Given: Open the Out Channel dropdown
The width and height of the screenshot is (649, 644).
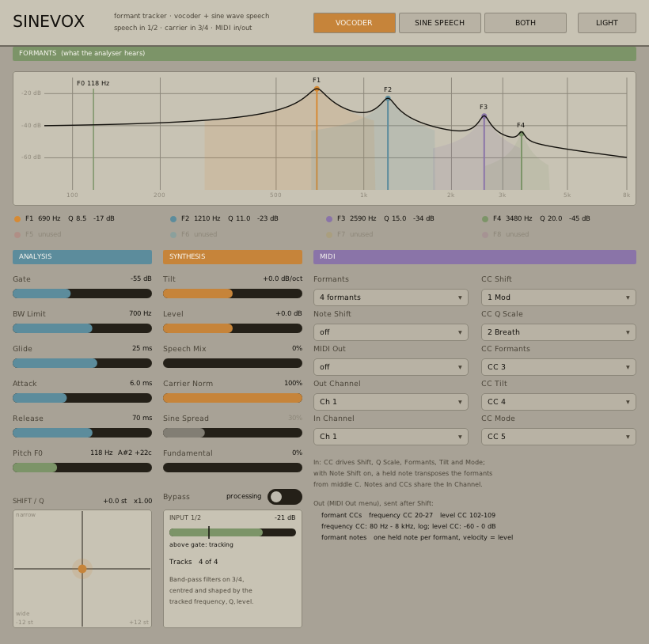Looking at the screenshot, I should (391, 402).
